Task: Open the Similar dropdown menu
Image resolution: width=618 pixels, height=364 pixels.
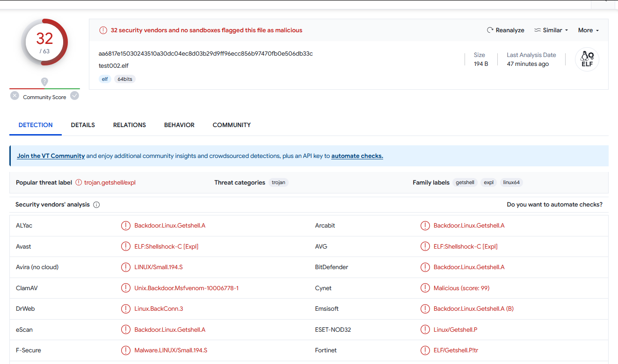Action: (551, 30)
